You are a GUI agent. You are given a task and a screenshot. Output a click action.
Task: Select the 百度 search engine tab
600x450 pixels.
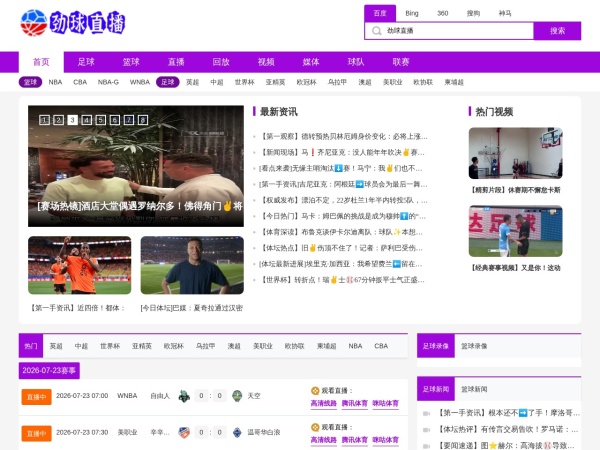pos(380,13)
